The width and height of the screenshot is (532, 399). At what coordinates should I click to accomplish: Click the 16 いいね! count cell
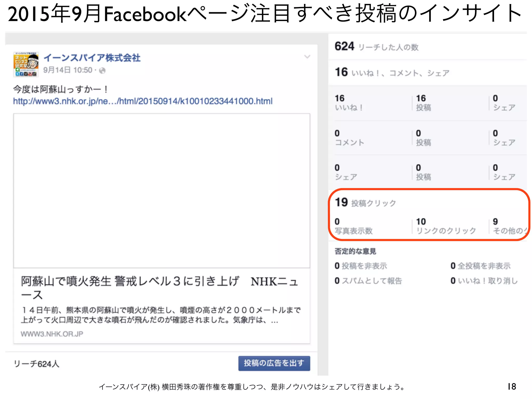pyautogui.click(x=349, y=103)
